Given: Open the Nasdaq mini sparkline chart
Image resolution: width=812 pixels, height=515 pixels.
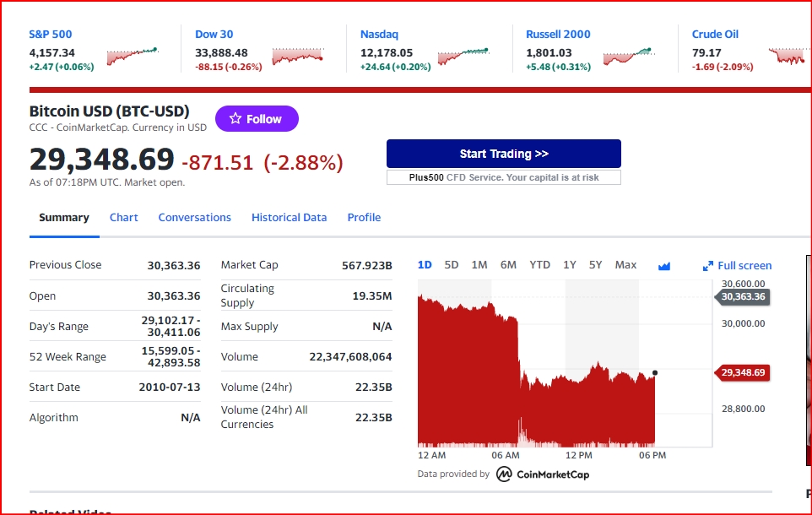Looking at the screenshot, I should click(x=463, y=57).
